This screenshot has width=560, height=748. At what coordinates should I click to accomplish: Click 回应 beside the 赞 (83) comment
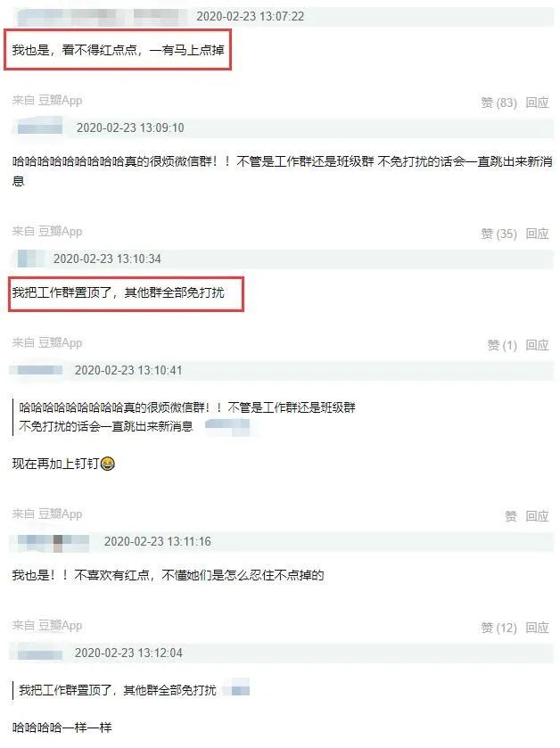click(x=537, y=103)
